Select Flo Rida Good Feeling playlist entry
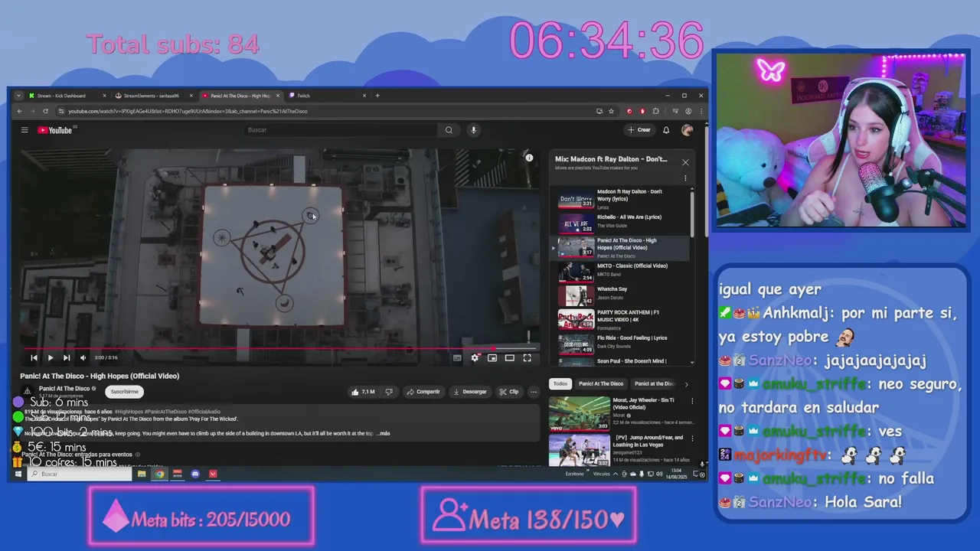The height and width of the screenshot is (551, 980). 622,342
